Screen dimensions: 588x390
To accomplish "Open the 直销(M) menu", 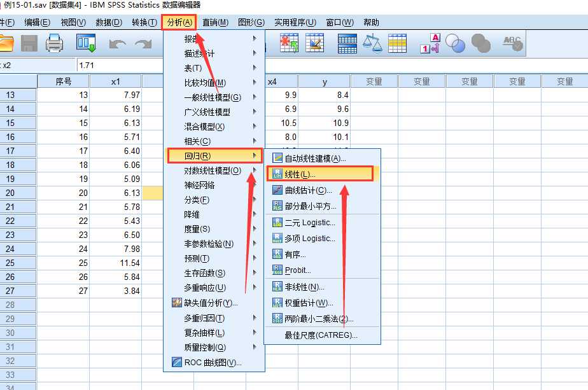I will pyautogui.click(x=215, y=22).
